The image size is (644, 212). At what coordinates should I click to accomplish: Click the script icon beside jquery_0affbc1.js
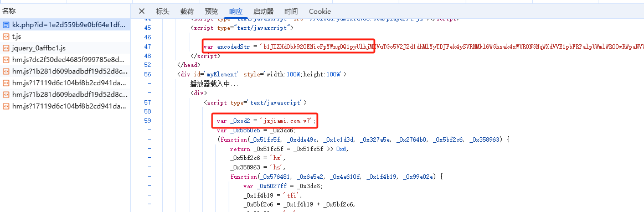pos(6,48)
